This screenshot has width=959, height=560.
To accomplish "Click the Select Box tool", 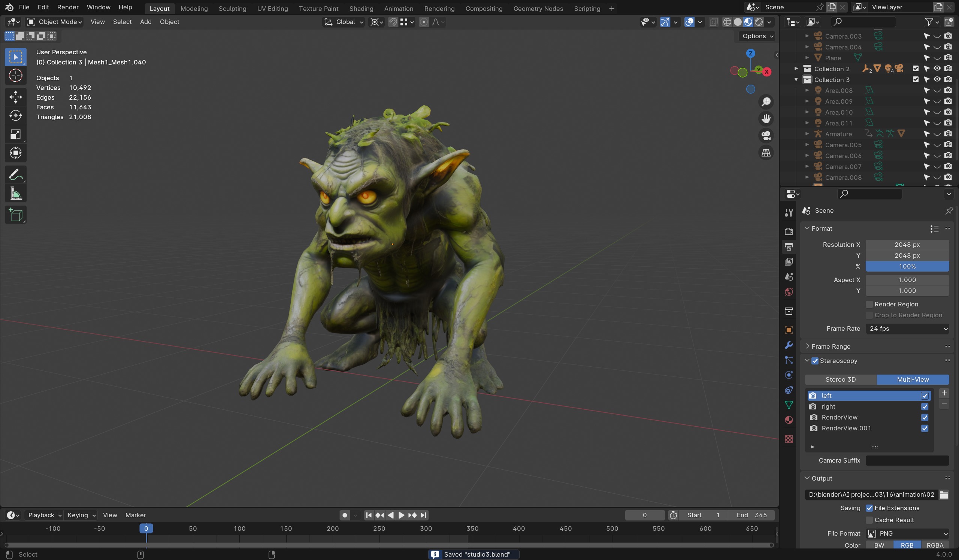I will tap(16, 57).
